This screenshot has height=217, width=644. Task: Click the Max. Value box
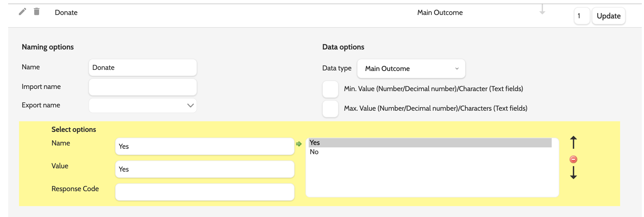[x=330, y=109]
